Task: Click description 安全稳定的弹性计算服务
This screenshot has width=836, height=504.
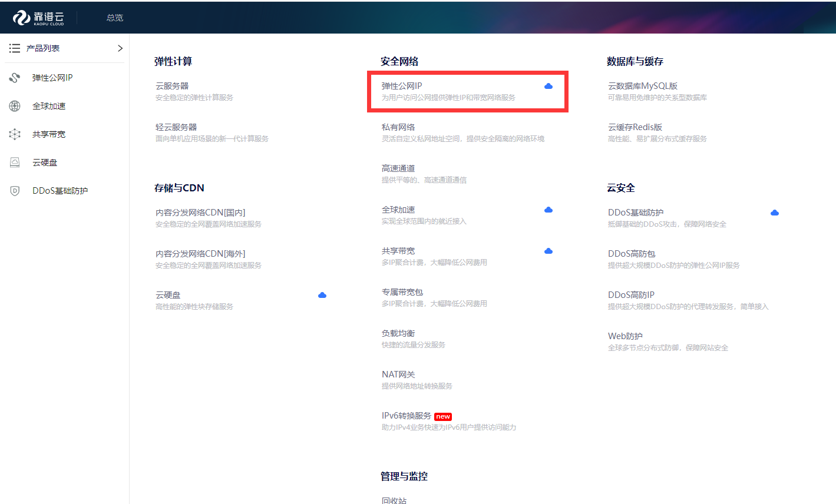Action: tap(194, 98)
